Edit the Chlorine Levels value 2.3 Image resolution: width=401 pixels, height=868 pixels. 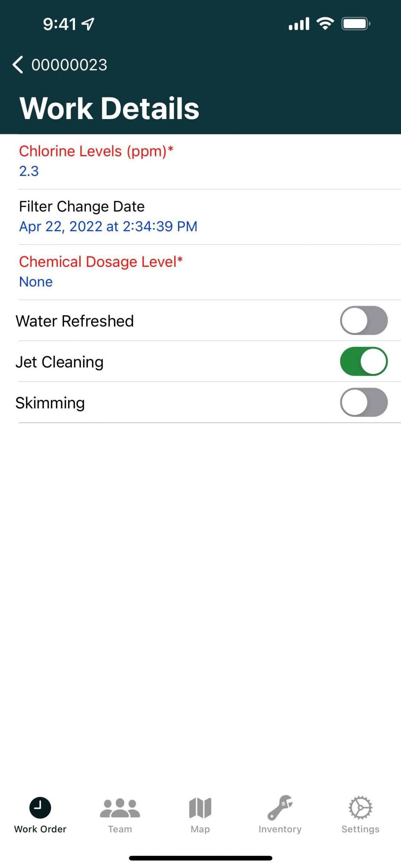(29, 171)
